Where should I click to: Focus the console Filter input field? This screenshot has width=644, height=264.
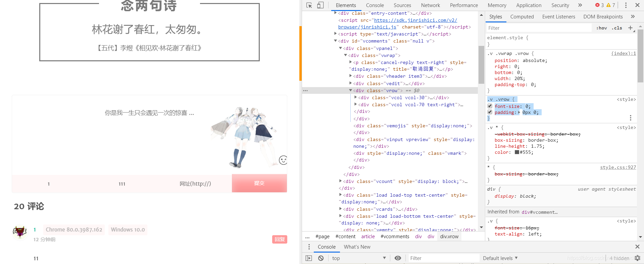click(x=444, y=258)
